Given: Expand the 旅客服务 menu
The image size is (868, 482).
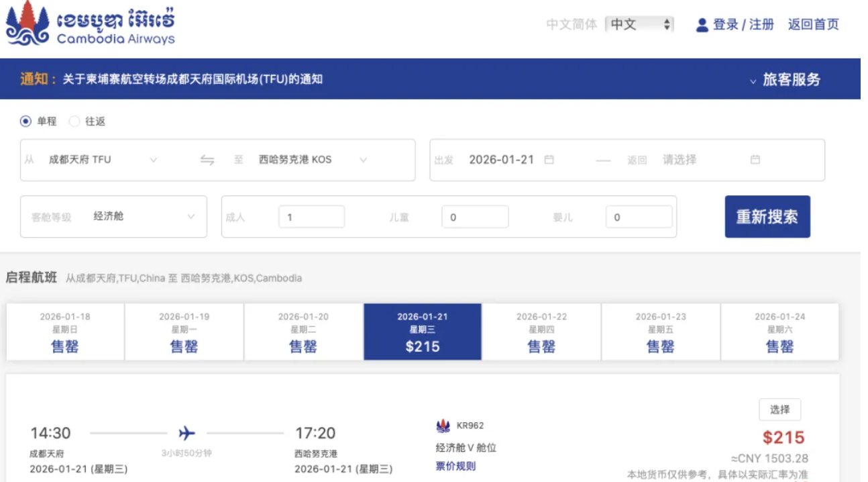Looking at the screenshot, I should tap(785, 79).
